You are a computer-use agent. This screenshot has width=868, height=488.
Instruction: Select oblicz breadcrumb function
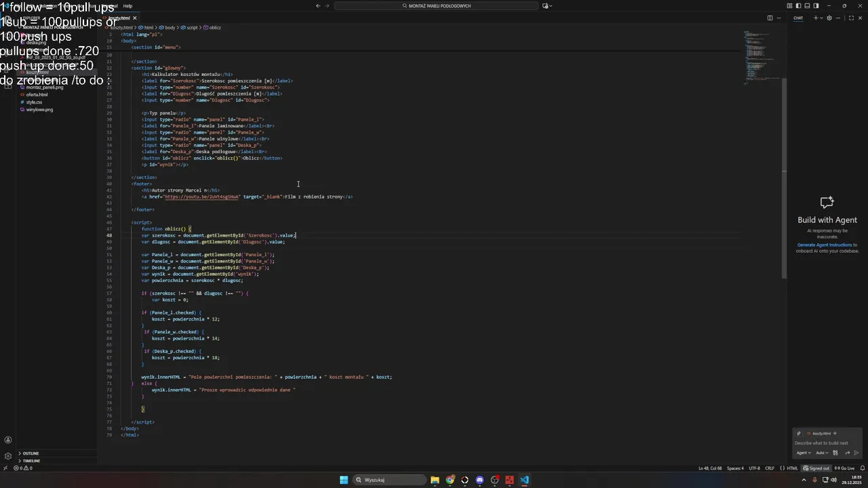pos(213,28)
